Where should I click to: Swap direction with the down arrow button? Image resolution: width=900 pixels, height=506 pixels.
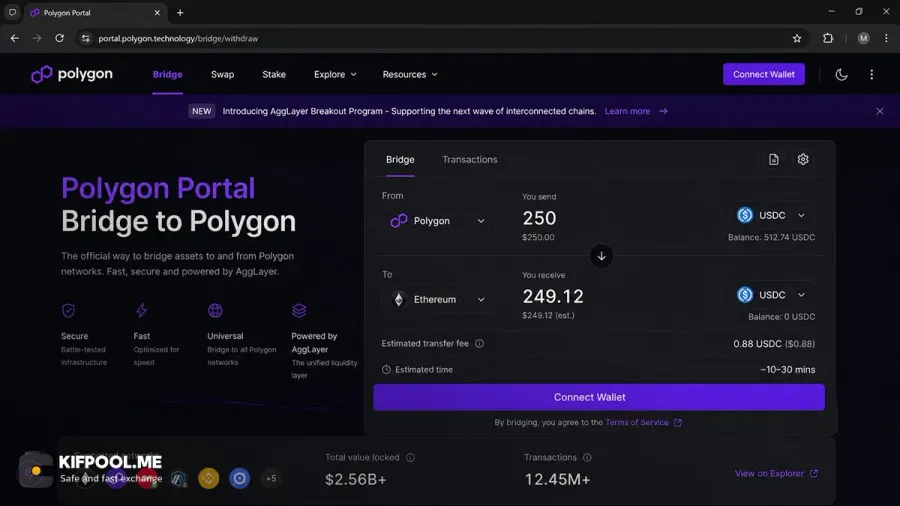tap(601, 256)
